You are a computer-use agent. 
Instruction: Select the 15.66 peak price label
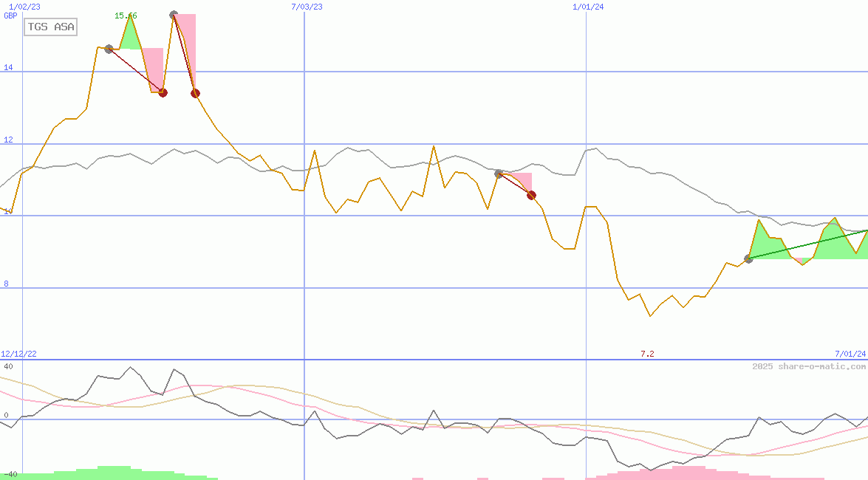[x=126, y=16]
